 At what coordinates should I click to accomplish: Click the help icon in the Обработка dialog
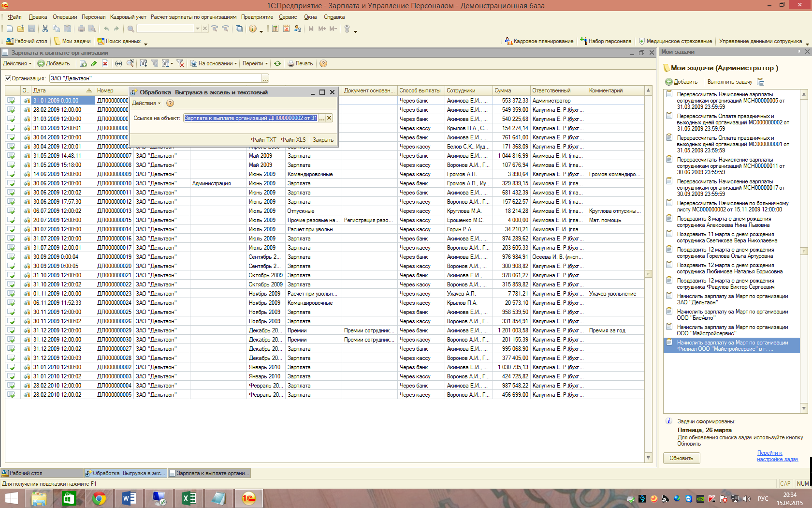tap(170, 103)
